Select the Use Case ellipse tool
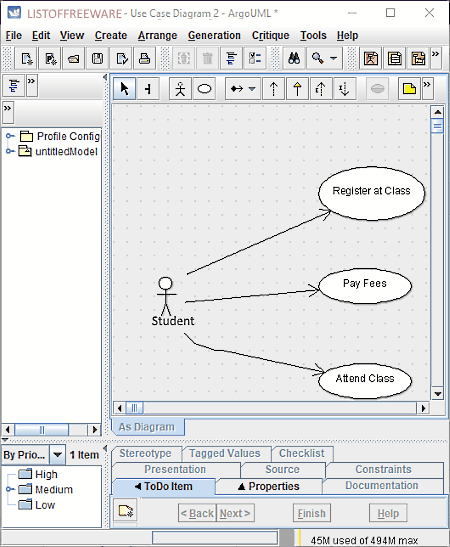450x547 pixels. 204,89
